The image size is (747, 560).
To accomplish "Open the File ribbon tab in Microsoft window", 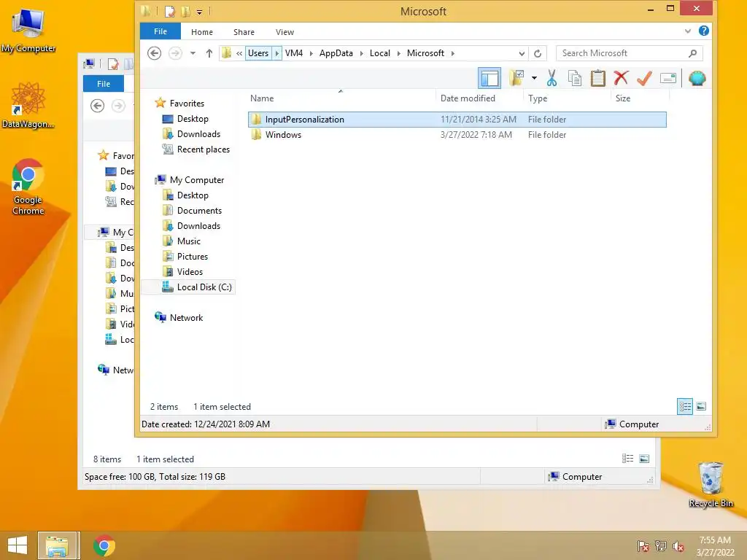I will tap(160, 31).
